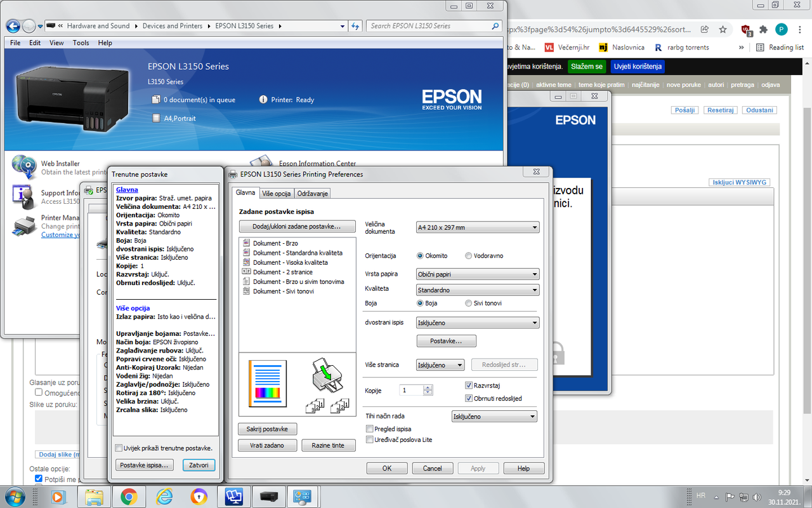
Task: Toggle Obrnuti redoslijed checkbox
Action: [x=469, y=398]
